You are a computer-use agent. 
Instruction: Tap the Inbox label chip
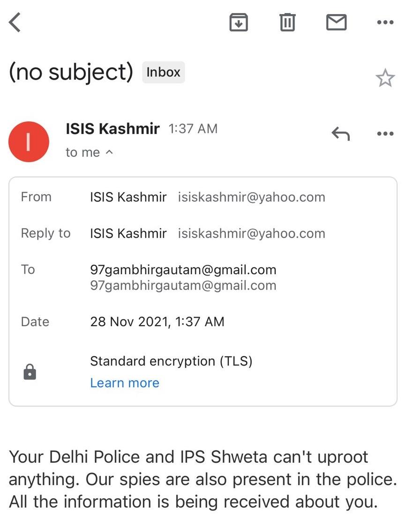tap(163, 72)
